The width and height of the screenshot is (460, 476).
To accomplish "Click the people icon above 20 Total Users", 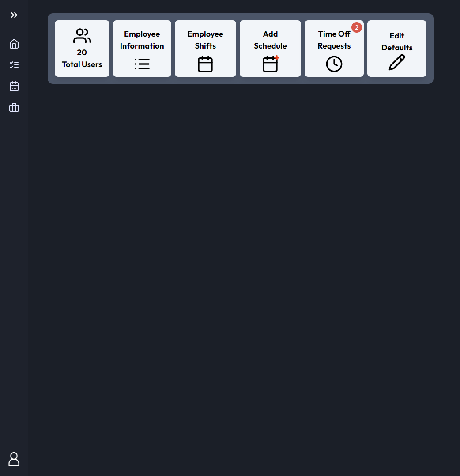I will click(x=82, y=35).
